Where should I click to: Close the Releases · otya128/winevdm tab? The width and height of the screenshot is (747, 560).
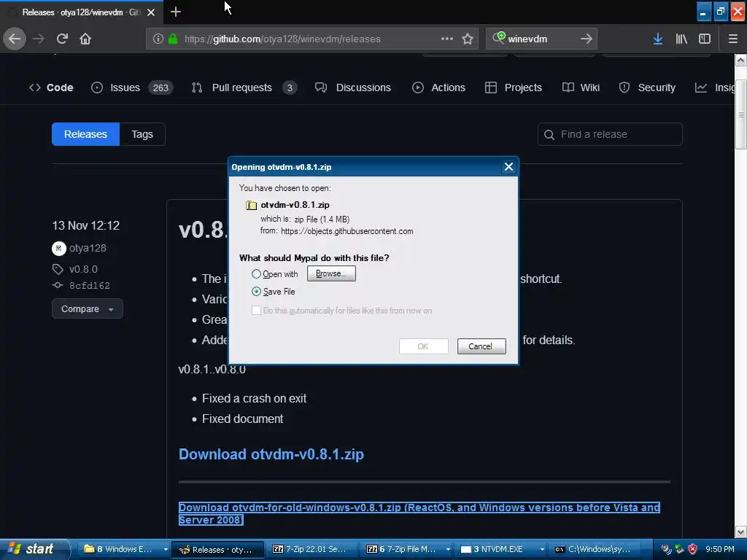coord(151,12)
